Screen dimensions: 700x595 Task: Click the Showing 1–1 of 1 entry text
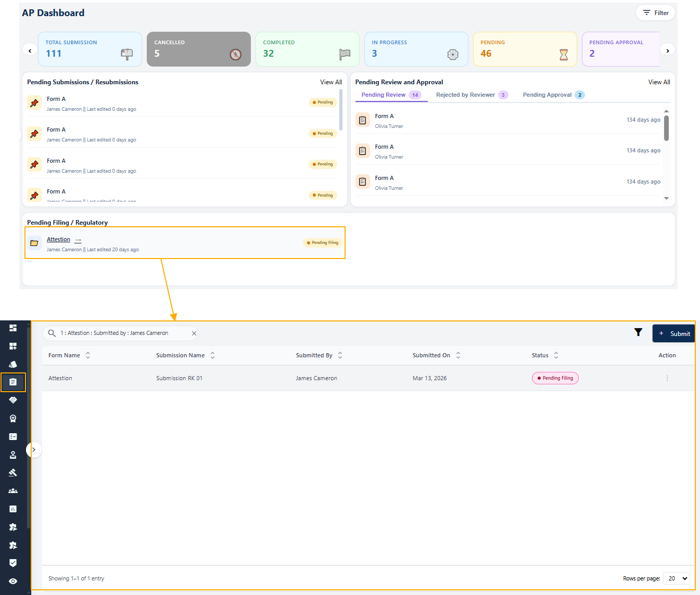click(x=77, y=578)
